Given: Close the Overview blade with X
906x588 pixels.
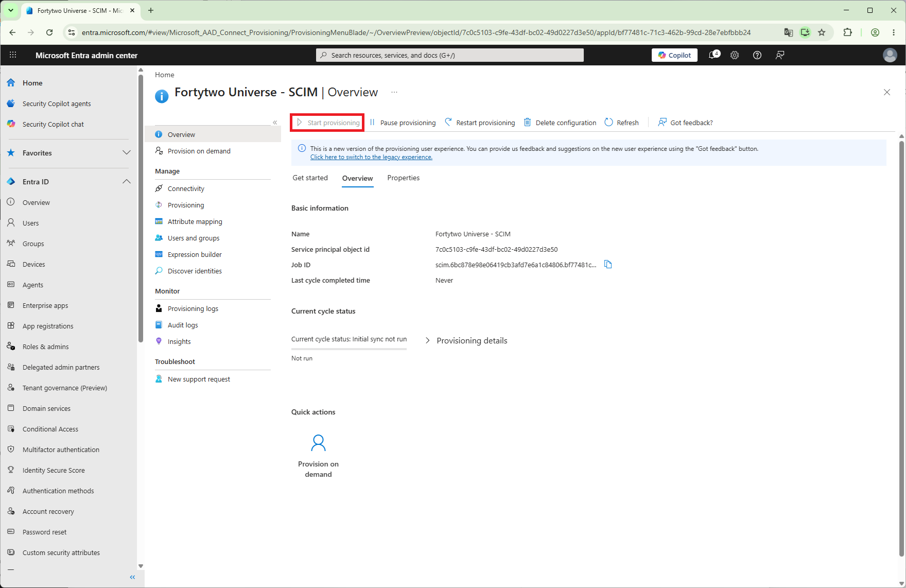Looking at the screenshot, I should point(887,92).
